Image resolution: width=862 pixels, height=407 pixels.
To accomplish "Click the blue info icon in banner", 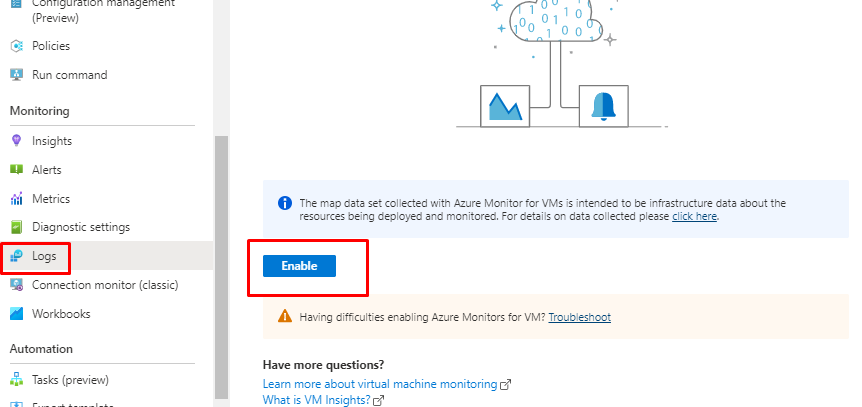I will 284,203.
